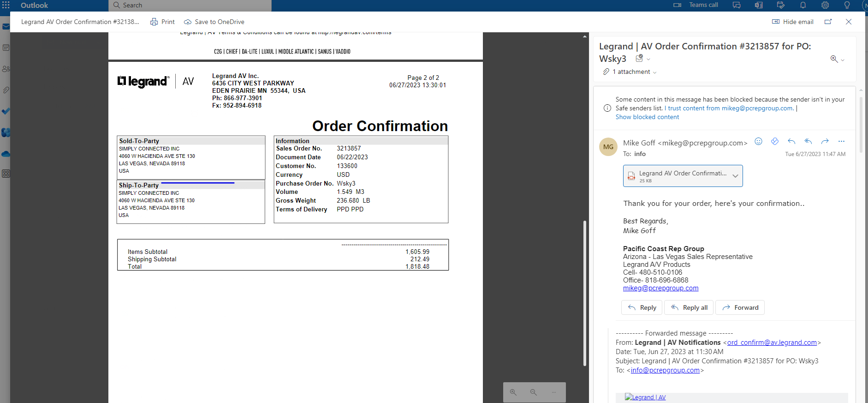Open My Day calendar-check icon
Screen dimensions: 868x403
point(781,5)
